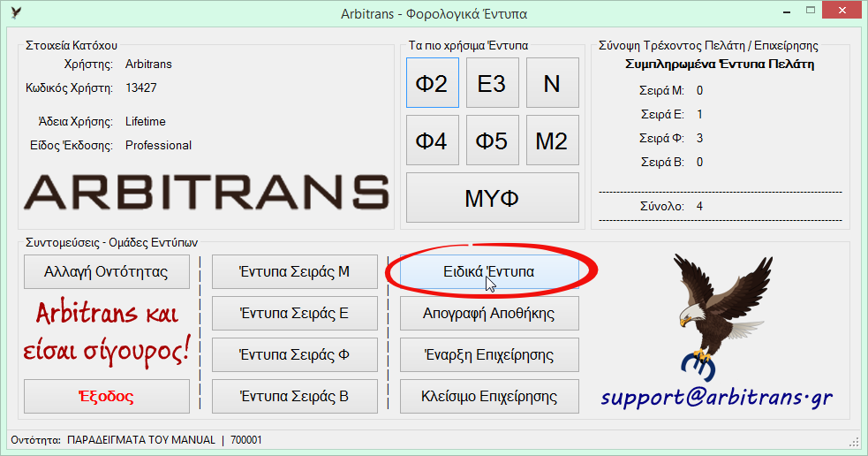Open the Φ4 form
Screen dimensions: 868x456
433,141
